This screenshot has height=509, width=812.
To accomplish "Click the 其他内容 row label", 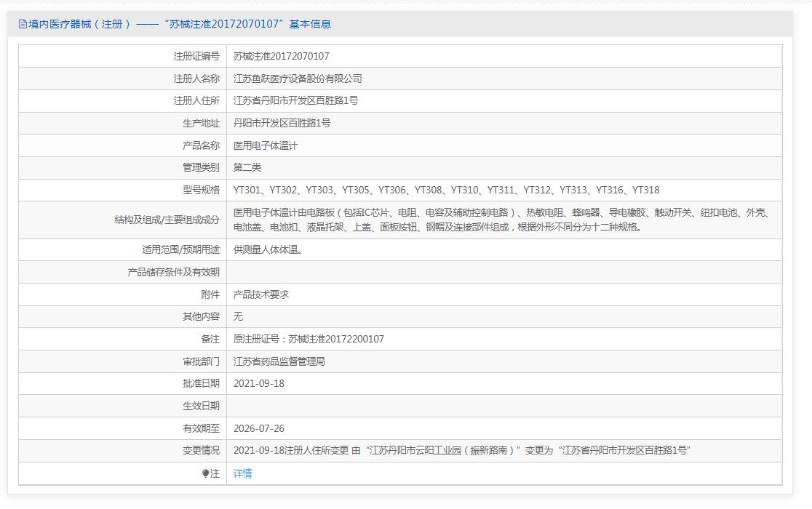I will point(201,316).
